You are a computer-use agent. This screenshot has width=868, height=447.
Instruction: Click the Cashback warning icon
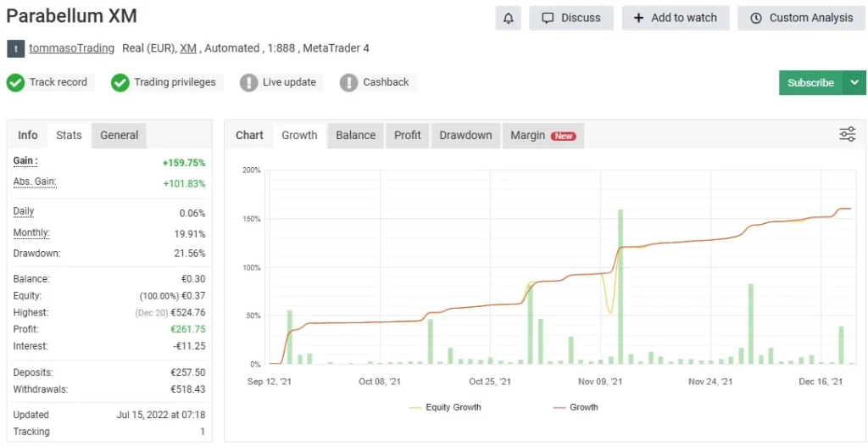coord(348,82)
